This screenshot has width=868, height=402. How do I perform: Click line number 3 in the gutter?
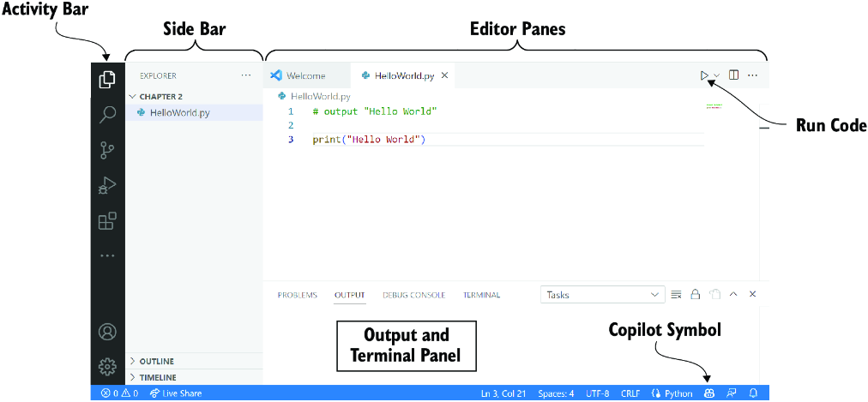291,140
